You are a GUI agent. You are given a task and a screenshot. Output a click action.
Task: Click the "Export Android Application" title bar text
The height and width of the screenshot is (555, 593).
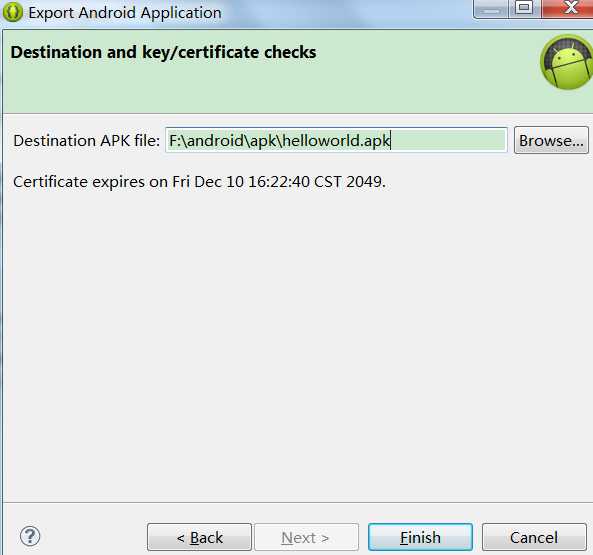coord(125,12)
